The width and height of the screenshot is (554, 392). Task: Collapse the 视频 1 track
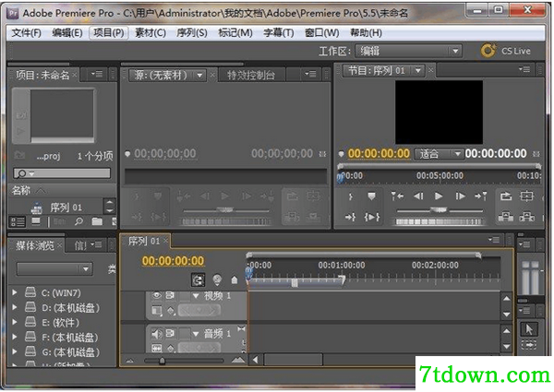pyautogui.click(x=196, y=296)
